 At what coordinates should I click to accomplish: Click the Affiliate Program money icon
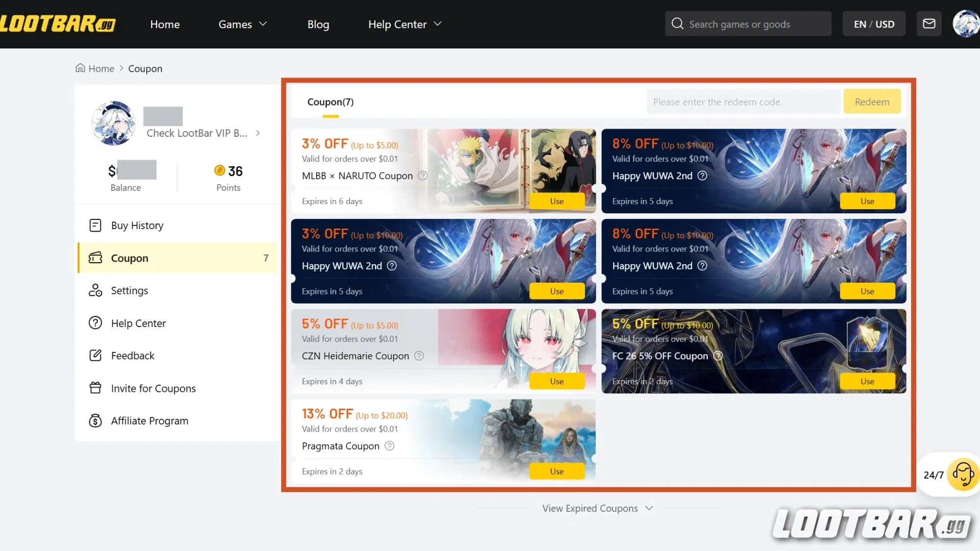(x=95, y=420)
